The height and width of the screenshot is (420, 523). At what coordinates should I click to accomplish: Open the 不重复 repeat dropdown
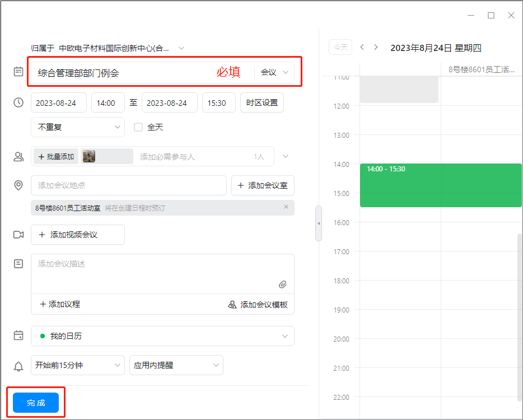(x=78, y=127)
